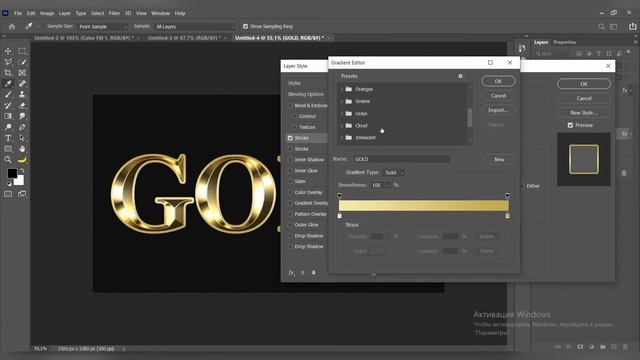Click OK in the Gradient Editor
This screenshot has height=360, width=640.
498,81
